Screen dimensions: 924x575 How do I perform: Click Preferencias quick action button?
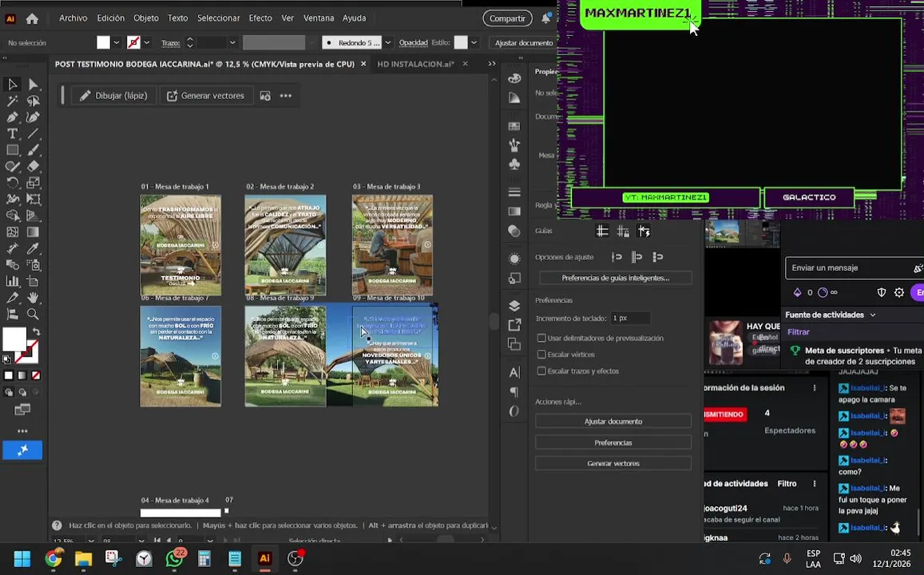tap(613, 442)
